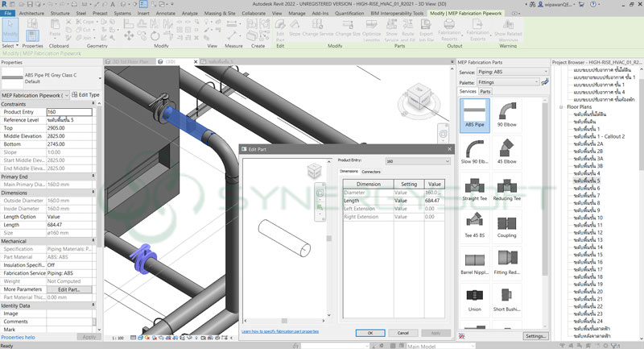Open fabrication part properties help link

[280, 331]
